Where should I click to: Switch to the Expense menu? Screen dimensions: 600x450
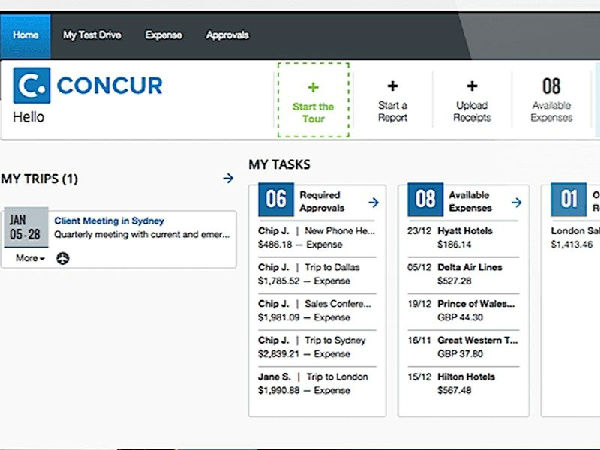click(163, 35)
